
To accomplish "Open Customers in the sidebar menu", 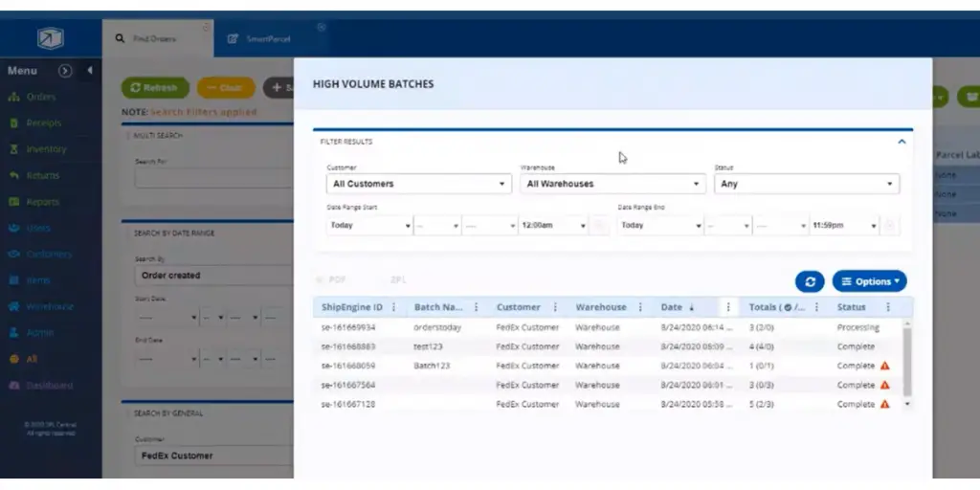I will 49,255.
